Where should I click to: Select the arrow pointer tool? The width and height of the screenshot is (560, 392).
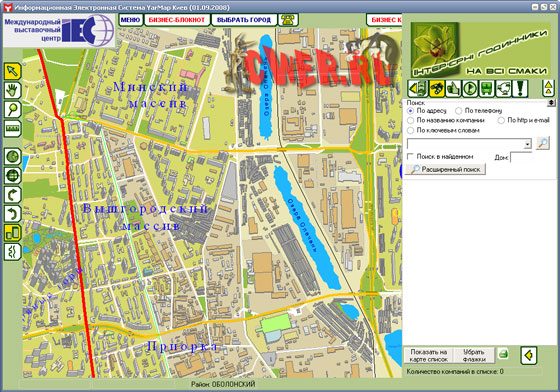coord(12,71)
